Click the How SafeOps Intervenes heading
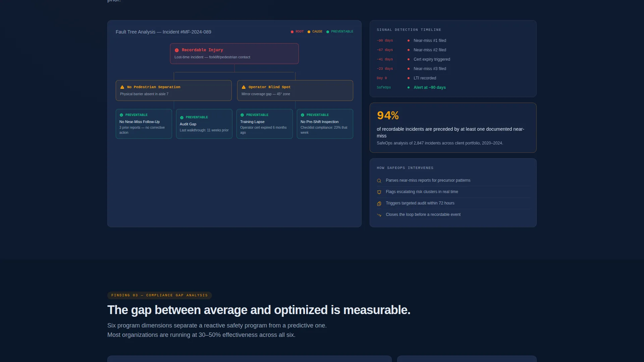This screenshot has width=644, height=362. coord(405,168)
